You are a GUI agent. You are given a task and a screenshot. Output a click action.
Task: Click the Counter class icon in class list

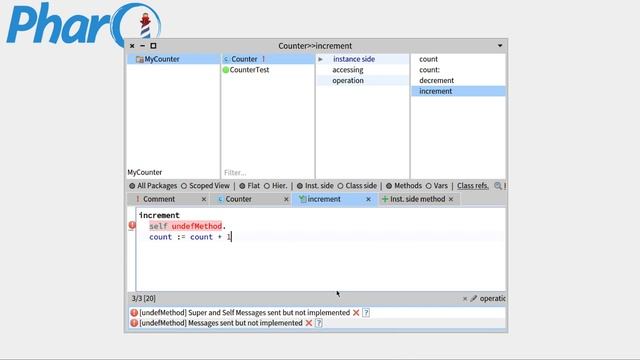pyautogui.click(x=226, y=59)
